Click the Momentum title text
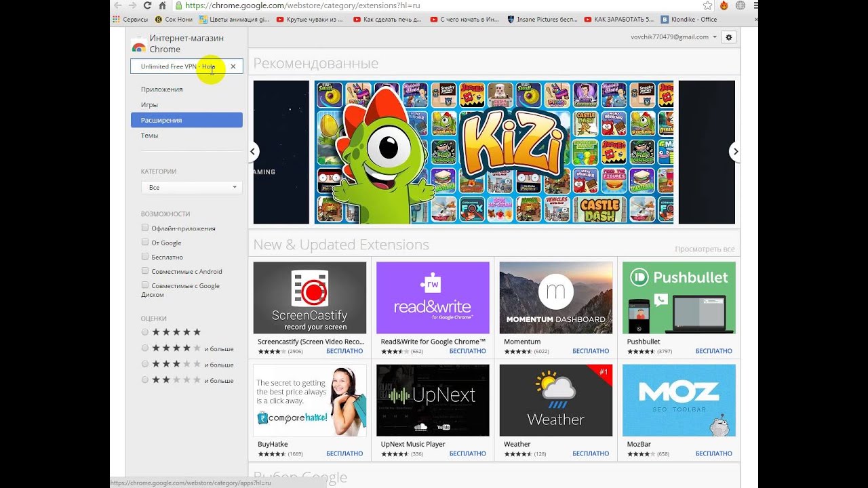868x488 pixels. tap(522, 342)
